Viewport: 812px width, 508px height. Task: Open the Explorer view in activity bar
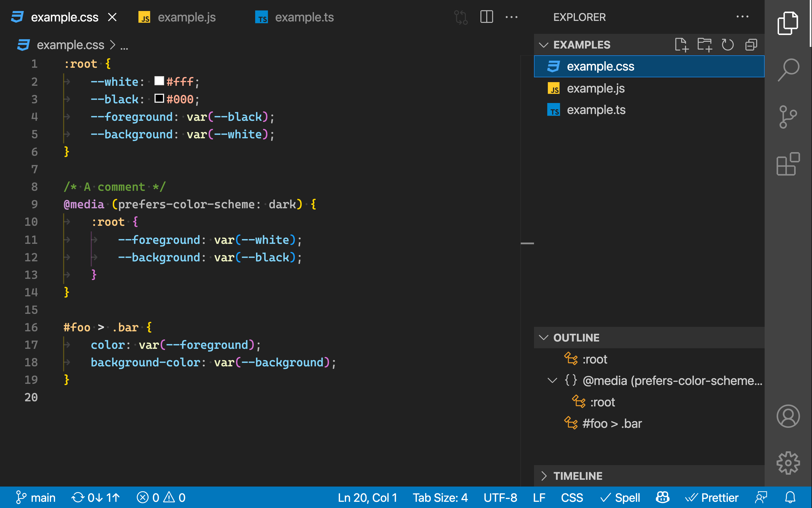[788, 23]
